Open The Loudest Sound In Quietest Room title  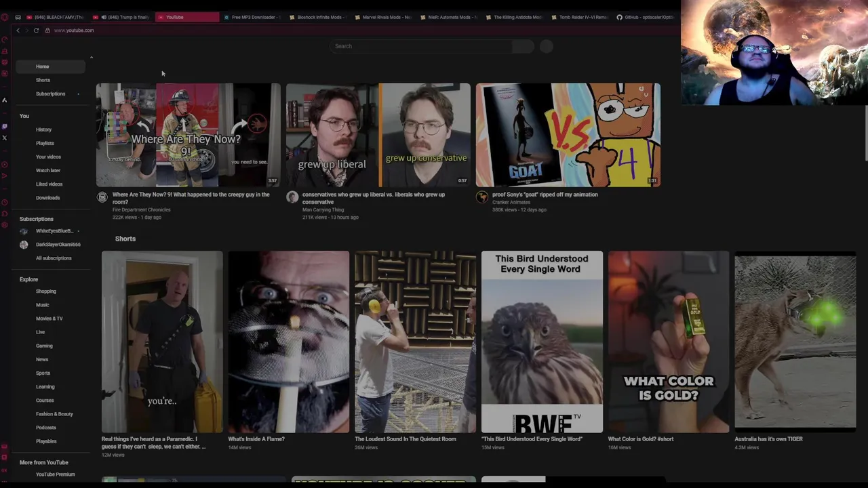coord(406,439)
